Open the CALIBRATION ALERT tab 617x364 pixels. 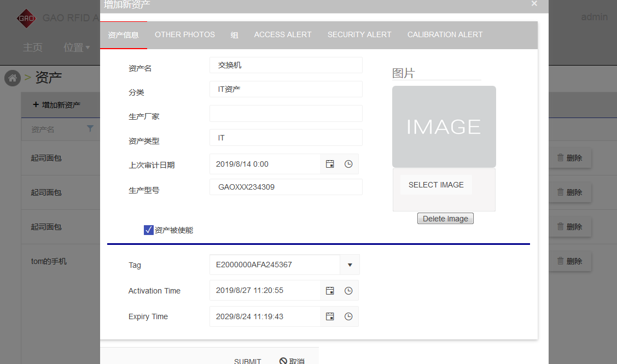tap(445, 34)
